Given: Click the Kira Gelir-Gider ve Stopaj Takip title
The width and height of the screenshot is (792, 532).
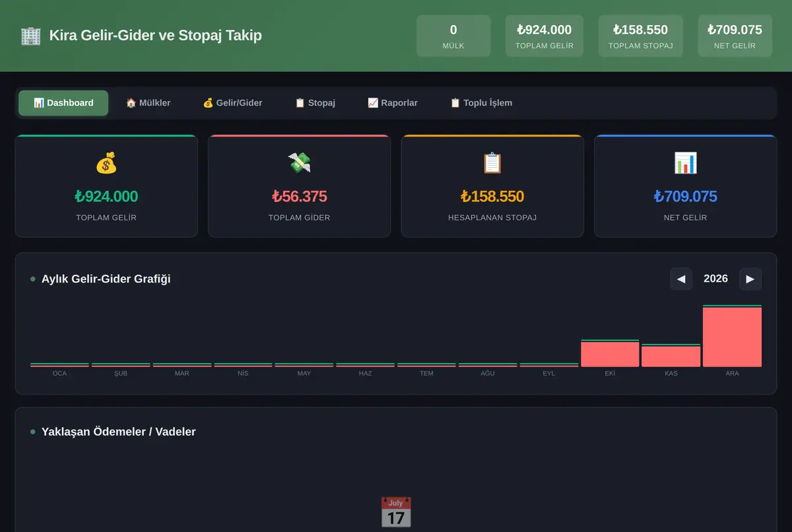Looking at the screenshot, I should pos(156,36).
